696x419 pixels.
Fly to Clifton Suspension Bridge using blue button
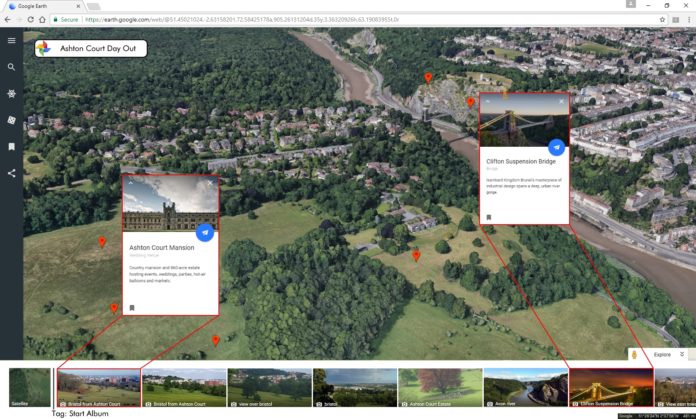point(556,147)
